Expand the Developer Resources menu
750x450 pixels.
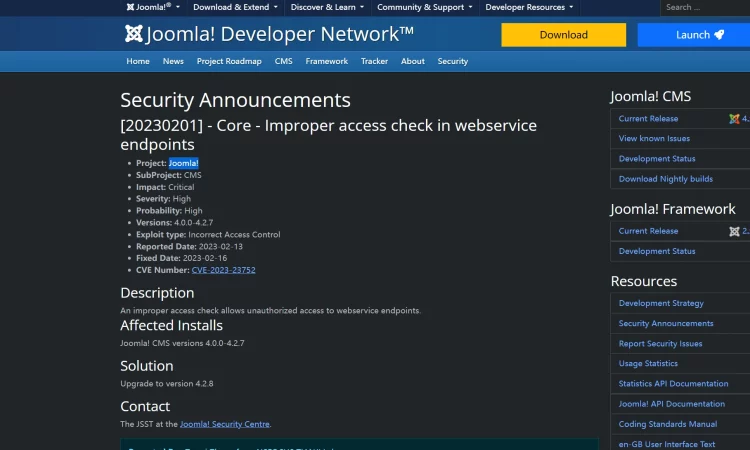click(529, 7)
